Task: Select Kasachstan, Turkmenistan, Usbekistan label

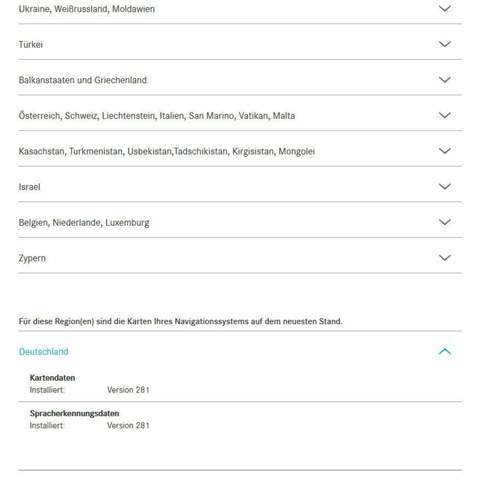Action: point(167,151)
